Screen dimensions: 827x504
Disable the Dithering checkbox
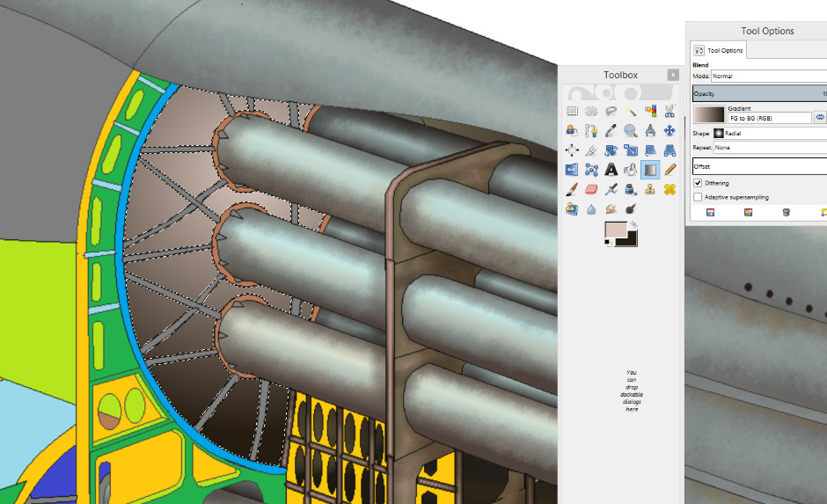[x=699, y=183]
